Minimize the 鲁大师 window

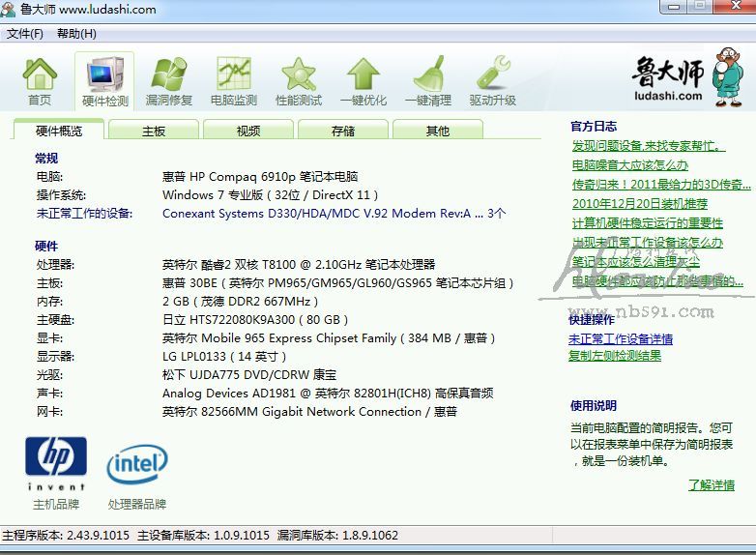[x=674, y=6]
